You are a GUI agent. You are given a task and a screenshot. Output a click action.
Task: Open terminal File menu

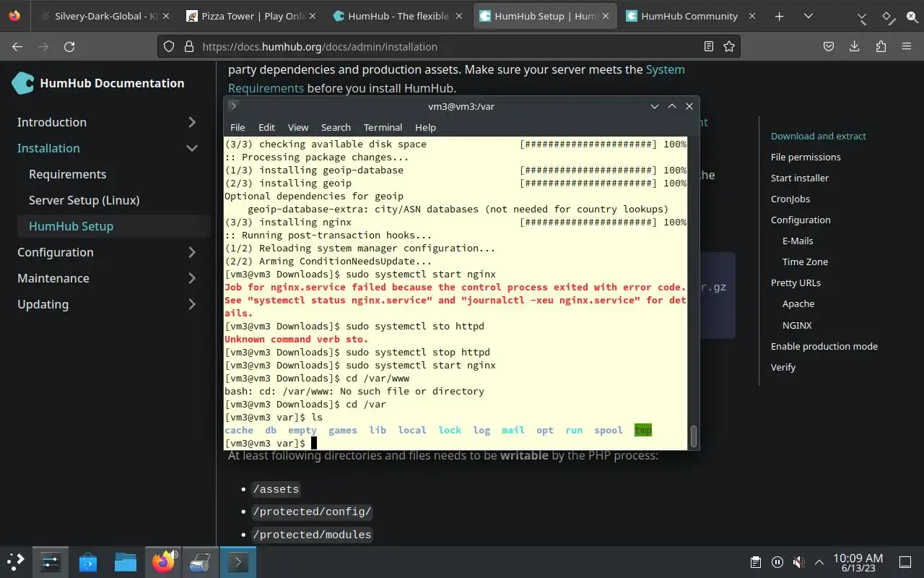pyautogui.click(x=237, y=127)
